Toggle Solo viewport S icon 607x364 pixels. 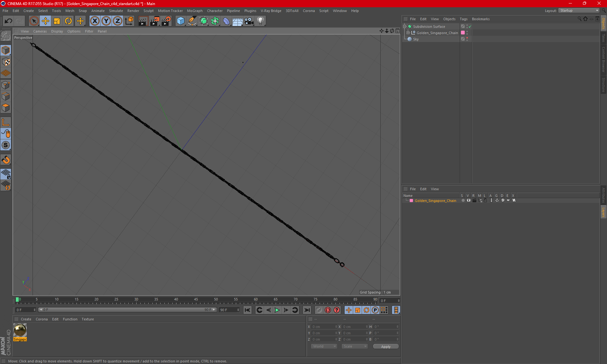point(6,145)
